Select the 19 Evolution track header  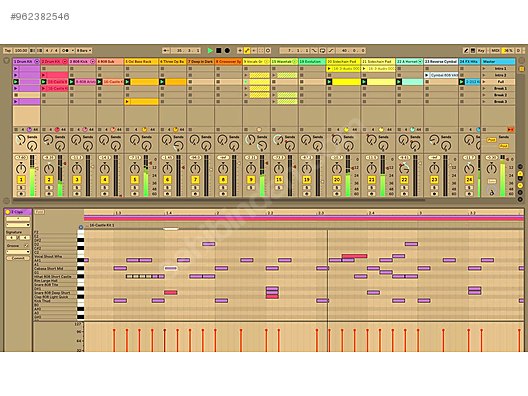pos(312,62)
